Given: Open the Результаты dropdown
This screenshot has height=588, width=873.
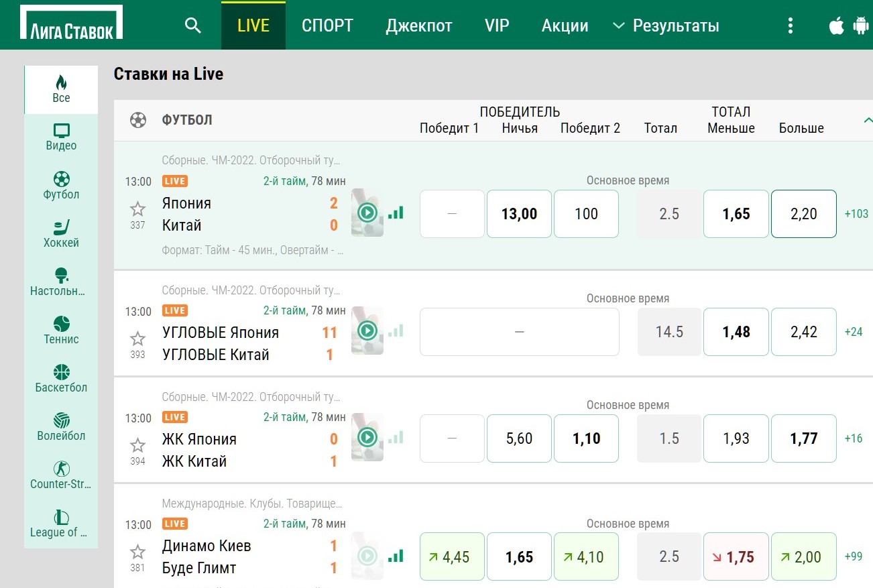Looking at the screenshot, I should (x=666, y=25).
